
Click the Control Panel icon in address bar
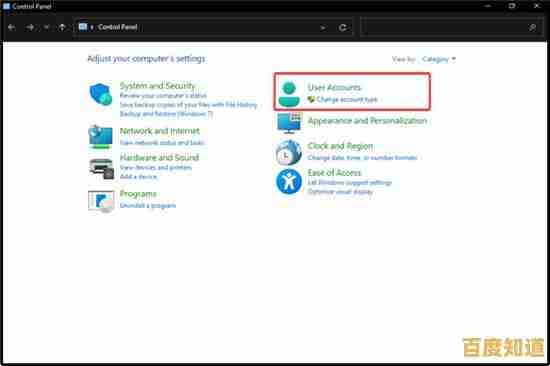tap(83, 27)
